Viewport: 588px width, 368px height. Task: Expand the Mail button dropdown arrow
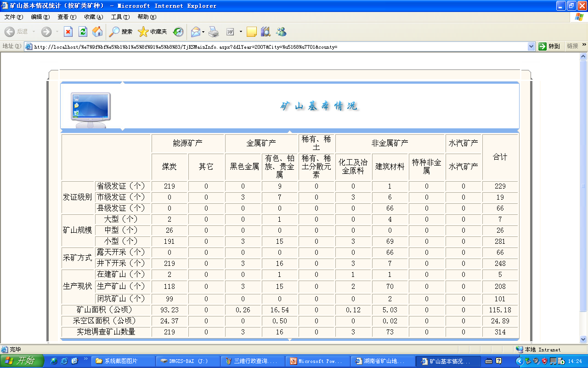pyautogui.click(x=204, y=32)
